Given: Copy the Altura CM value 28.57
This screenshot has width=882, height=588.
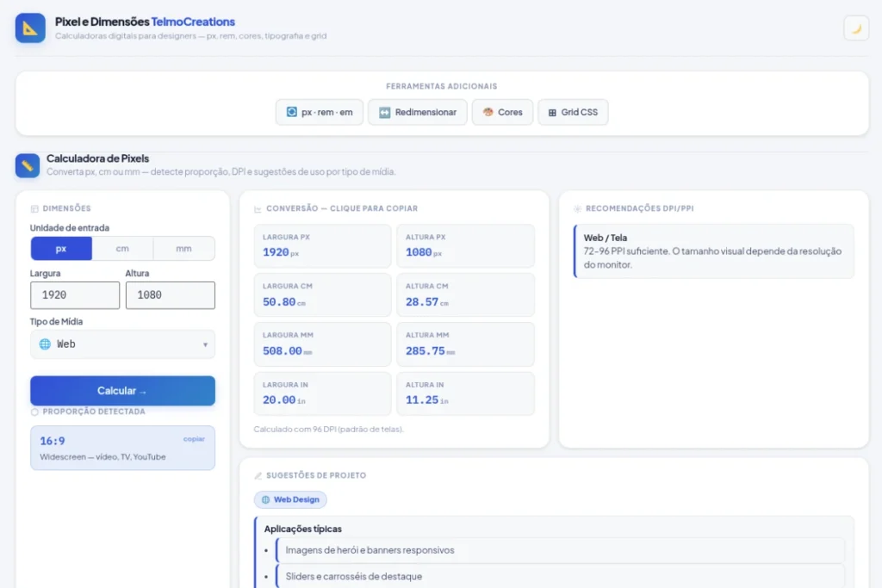Looking at the screenshot, I should click(x=465, y=295).
